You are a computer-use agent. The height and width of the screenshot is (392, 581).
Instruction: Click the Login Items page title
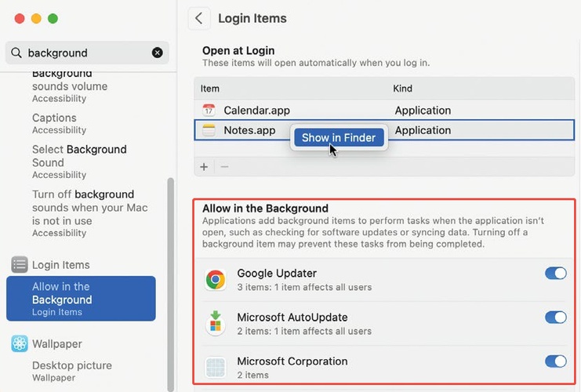(x=252, y=18)
